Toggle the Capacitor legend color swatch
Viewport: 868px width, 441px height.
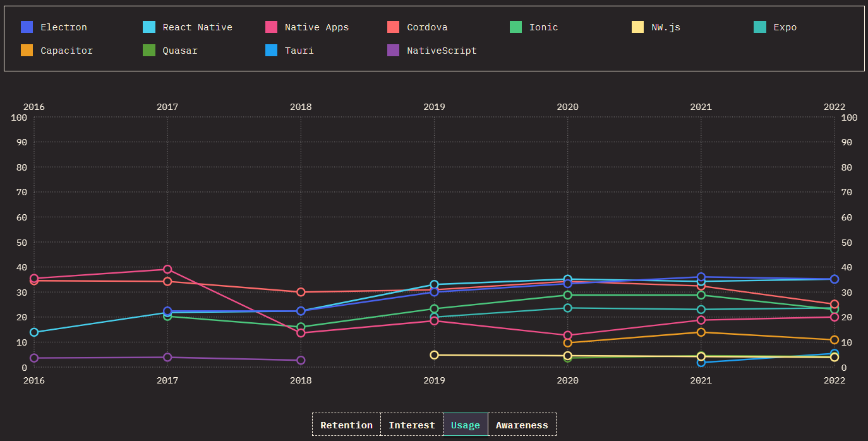[27, 51]
